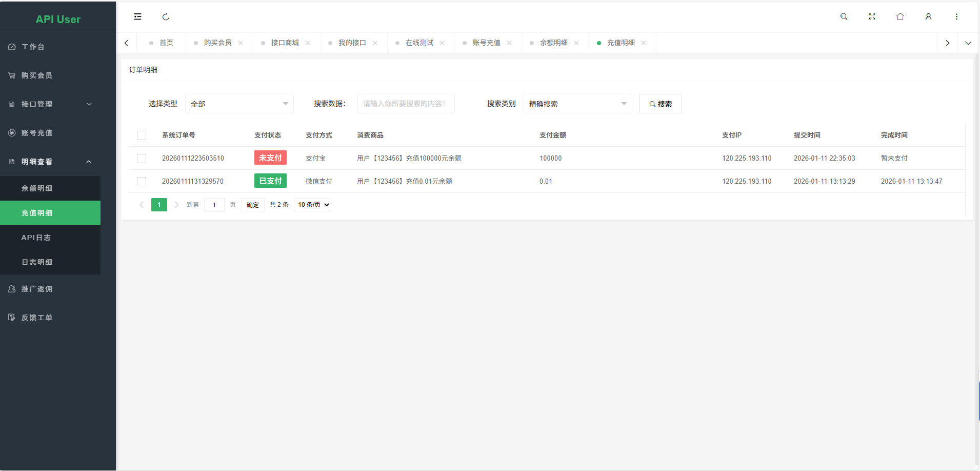This screenshot has height=471, width=980.
Task: Open search using the magnifier icon
Action: pos(844,16)
